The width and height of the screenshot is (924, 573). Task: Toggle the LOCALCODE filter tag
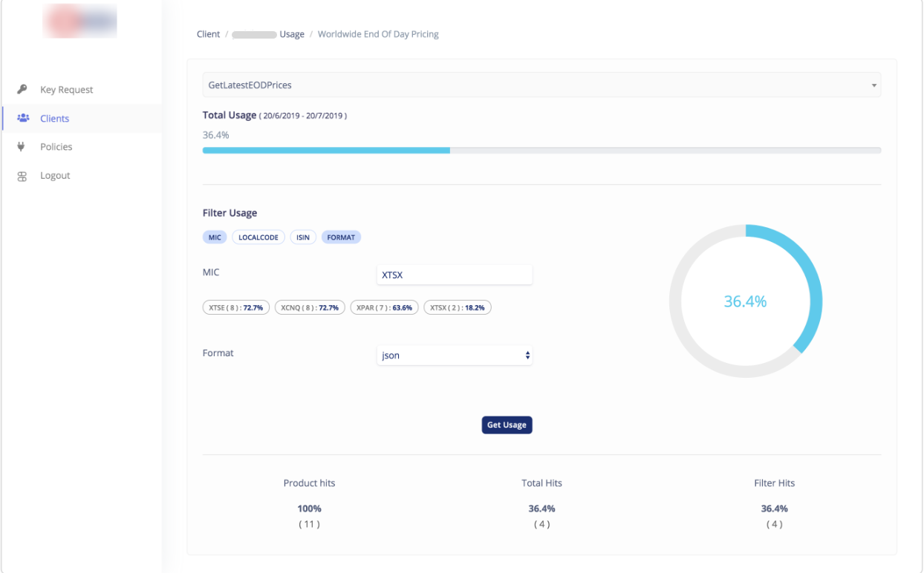pos(258,238)
